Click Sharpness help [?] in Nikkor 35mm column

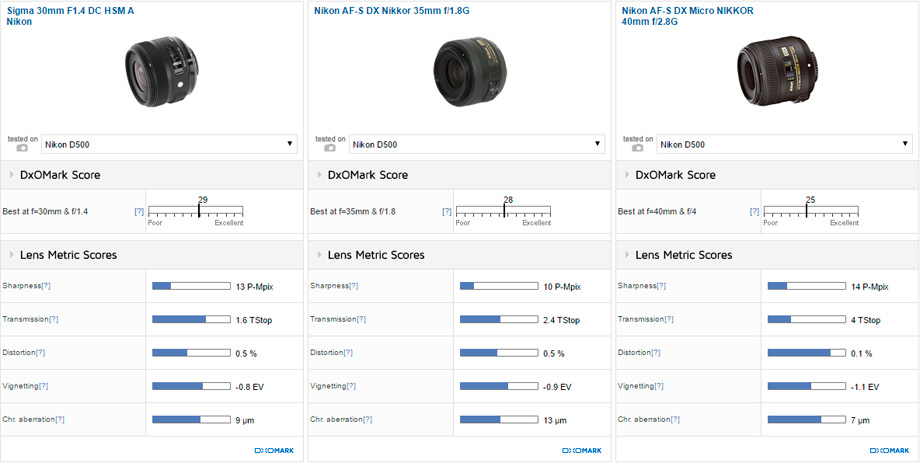(x=354, y=286)
